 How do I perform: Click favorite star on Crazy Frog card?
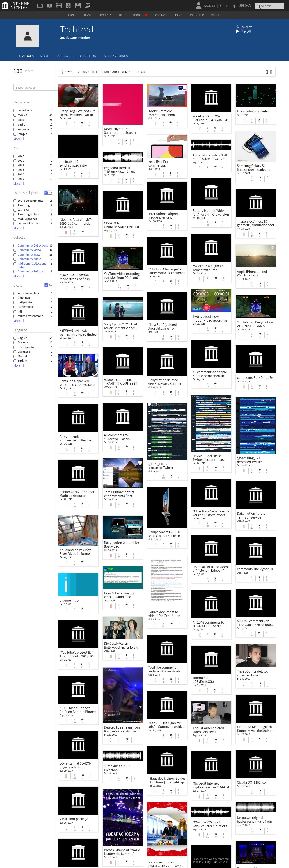click(82, 123)
